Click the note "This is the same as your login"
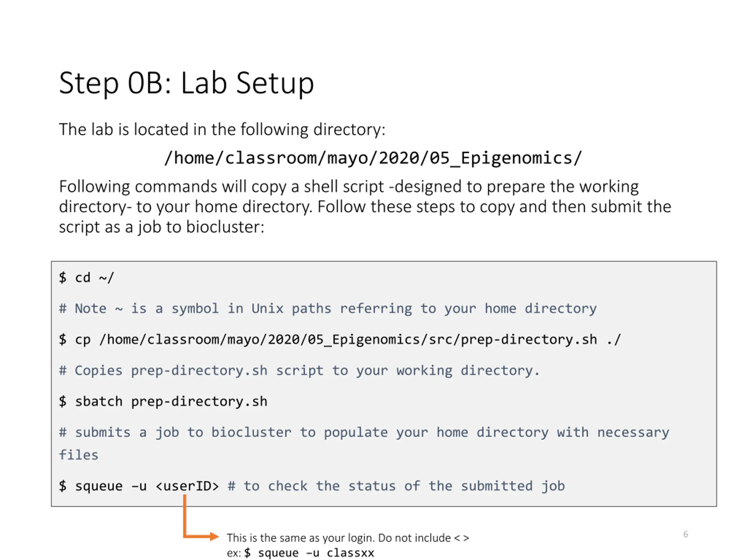The image size is (747, 560). point(348,538)
